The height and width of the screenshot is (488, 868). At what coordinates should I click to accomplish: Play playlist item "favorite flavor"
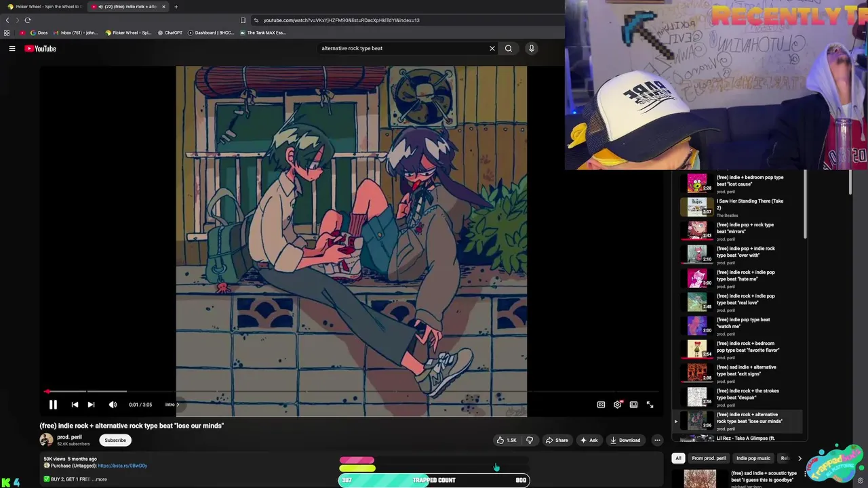coord(737,350)
